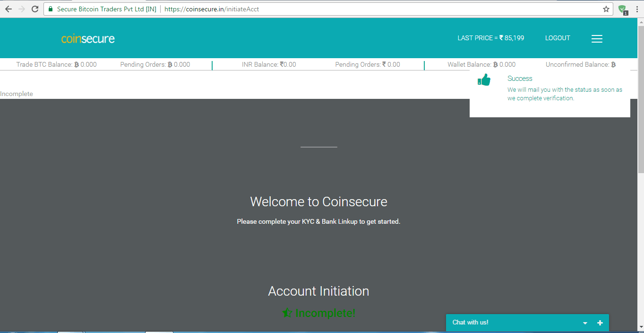Click the coinsecure logo

click(x=88, y=39)
